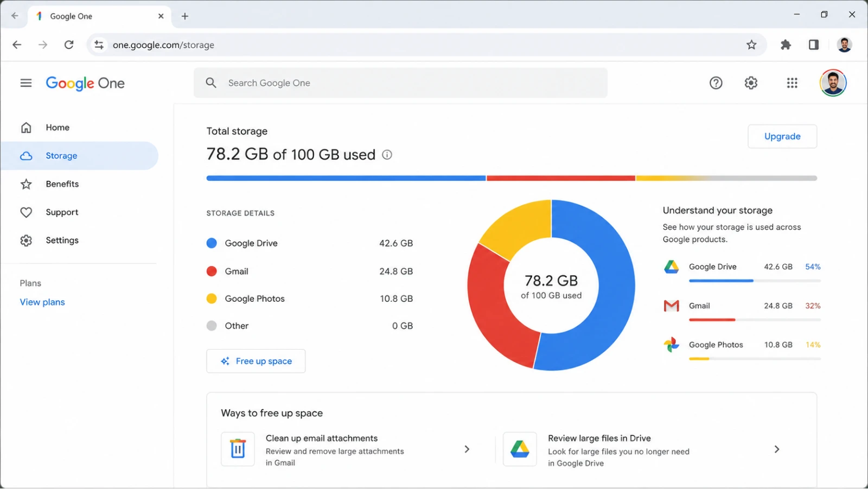The height and width of the screenshot is (489, 868).
Task: Expand Review large files in Drive chevron
Action: [777, 449]
